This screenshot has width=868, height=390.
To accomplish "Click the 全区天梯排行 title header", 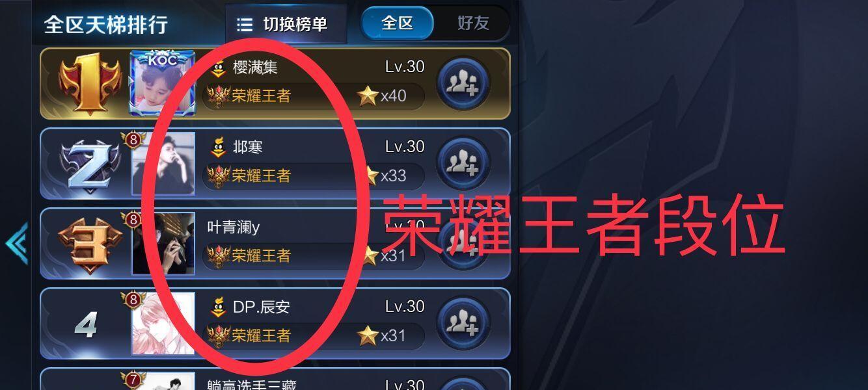I will click(x=106, y=24).
